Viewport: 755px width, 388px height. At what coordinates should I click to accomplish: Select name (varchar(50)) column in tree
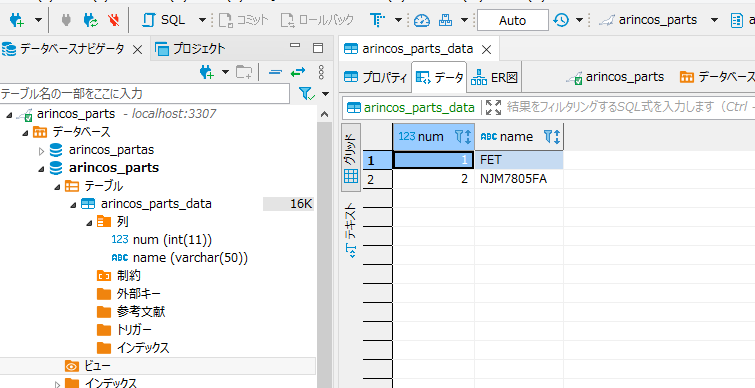(x=190, y=258)
